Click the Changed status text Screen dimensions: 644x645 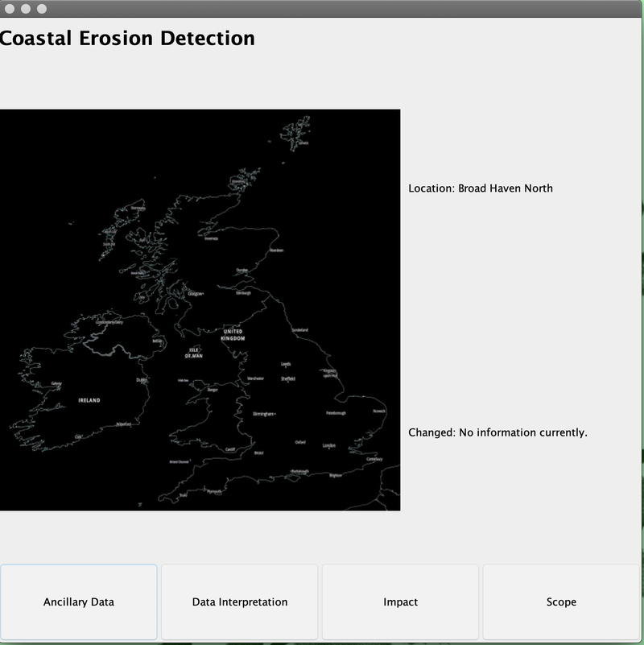[x=498, y=434]
